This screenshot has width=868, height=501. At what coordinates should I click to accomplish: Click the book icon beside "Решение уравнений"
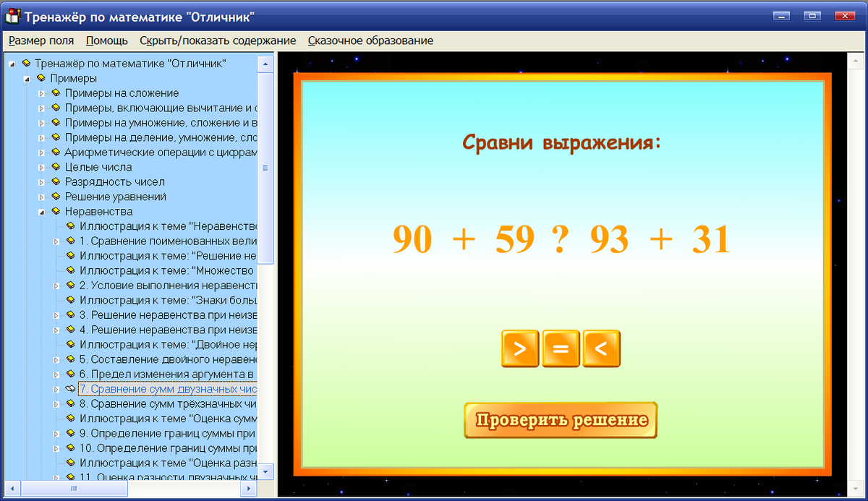(56, 197)
